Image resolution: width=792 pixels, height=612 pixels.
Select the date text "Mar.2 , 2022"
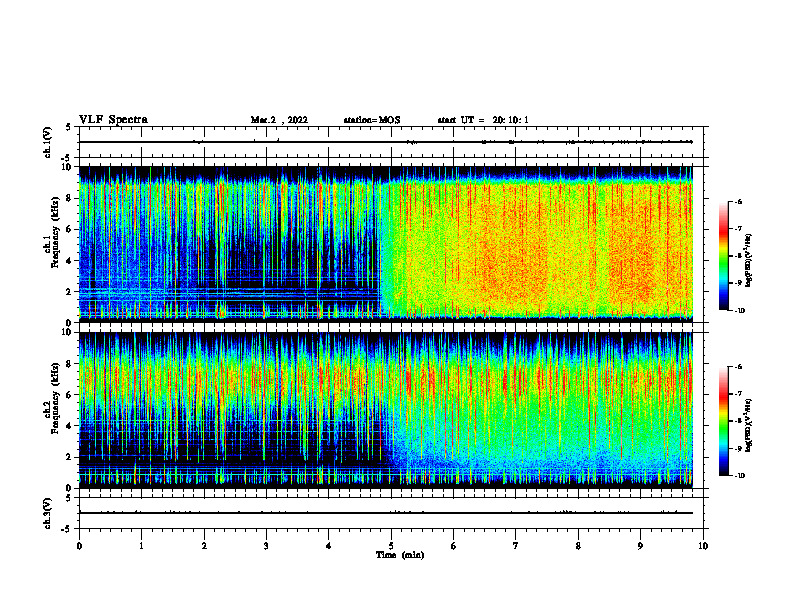click(x=279, y=120)
